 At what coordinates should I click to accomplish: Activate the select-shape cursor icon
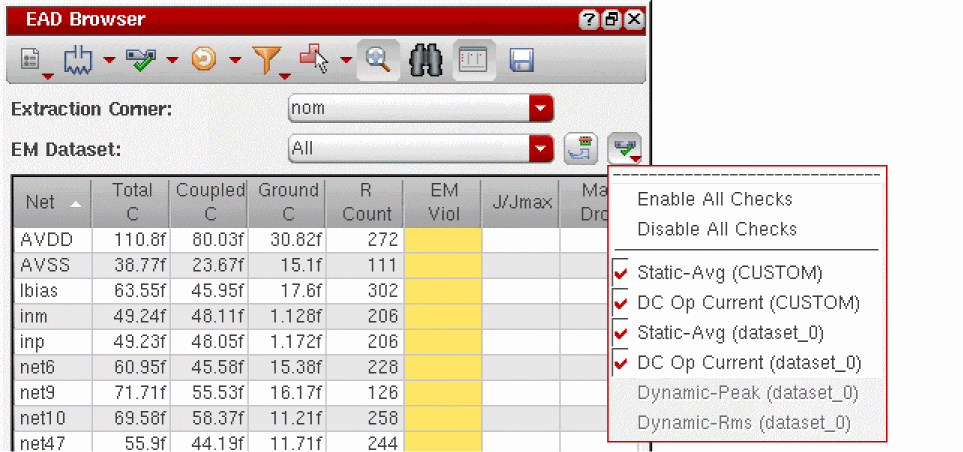[x=314, y=60]
